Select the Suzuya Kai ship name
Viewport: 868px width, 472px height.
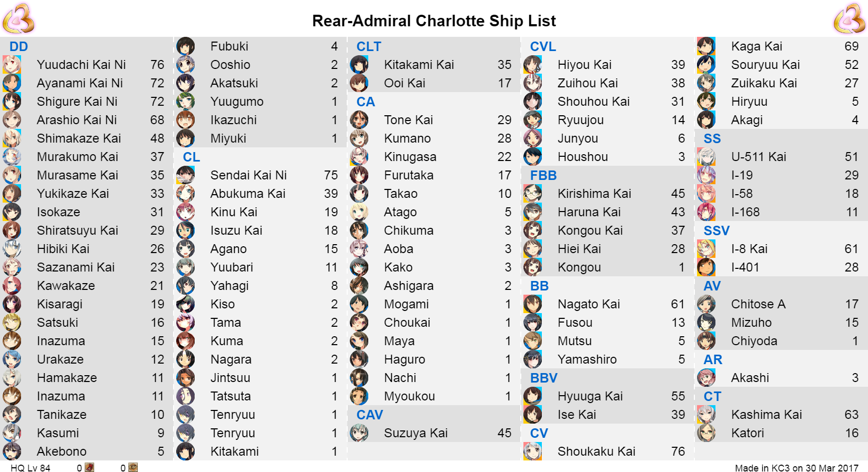(416, 433)
